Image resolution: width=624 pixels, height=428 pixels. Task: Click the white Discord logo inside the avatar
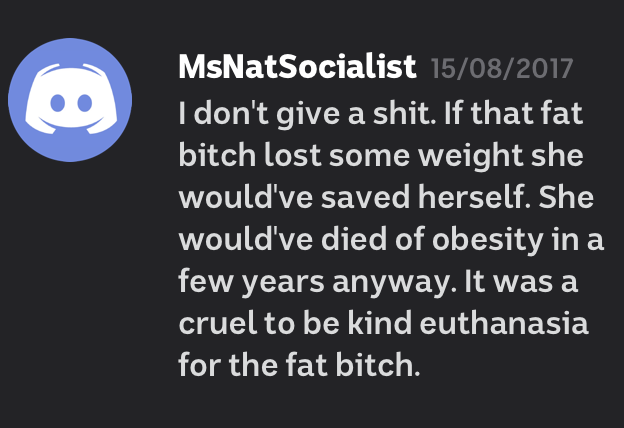coord(71,98)
